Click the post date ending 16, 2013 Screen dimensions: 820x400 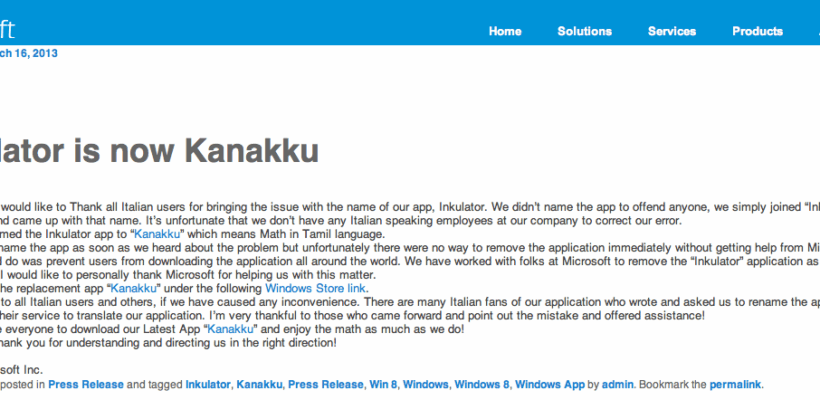point(29,53)
